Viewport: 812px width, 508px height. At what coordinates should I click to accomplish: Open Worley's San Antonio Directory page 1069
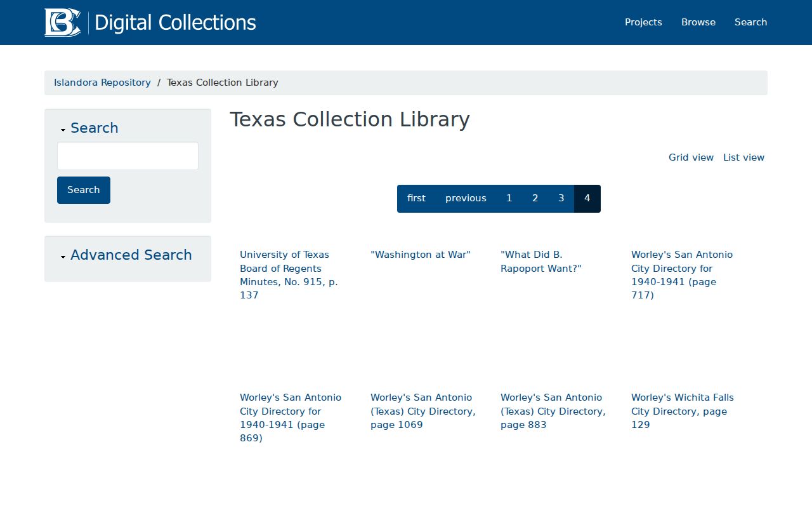pyautogui.click(x=423, y=411)
